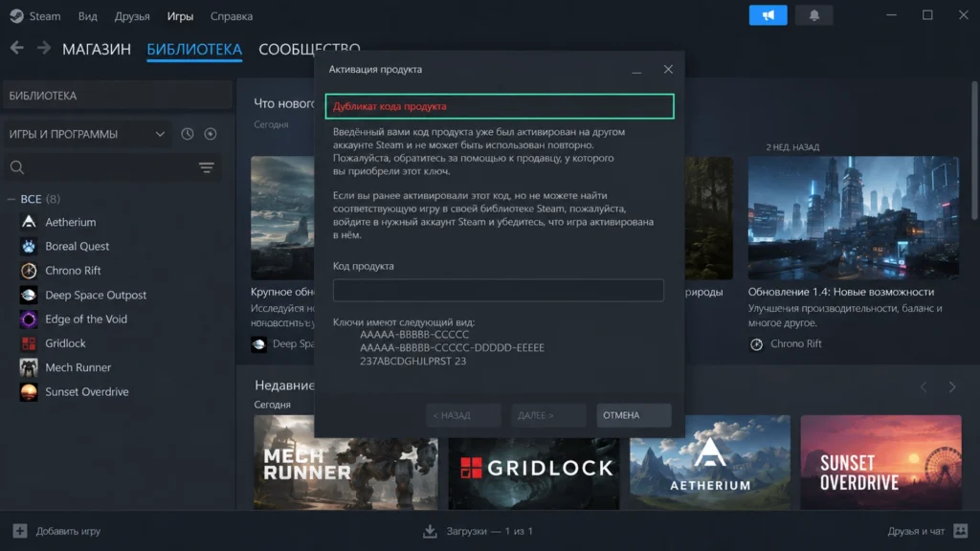Screen dimensions: 980x551
Task: Click the Add a game plus icon
Action: pos(20,531)
